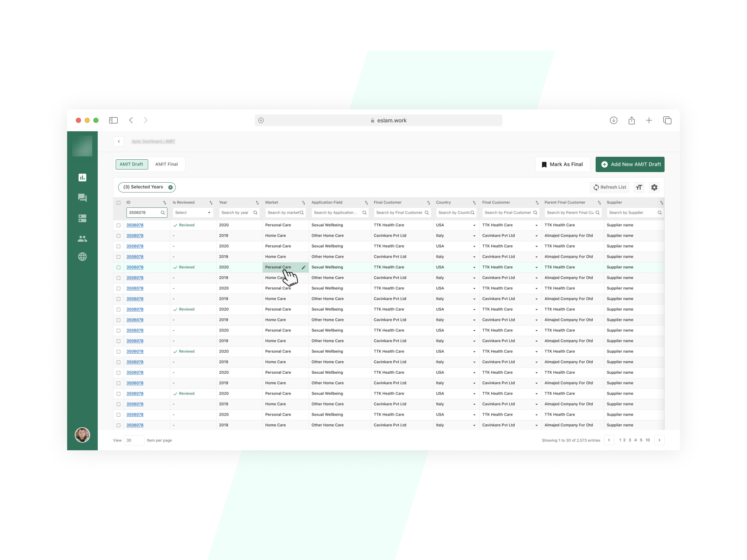Check the first row's checkbox

(x=119, y=225)
